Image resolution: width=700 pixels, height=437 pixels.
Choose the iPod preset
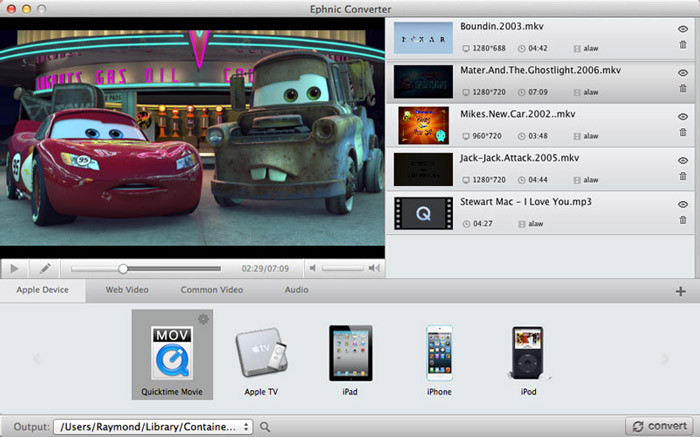coord(528,361)
